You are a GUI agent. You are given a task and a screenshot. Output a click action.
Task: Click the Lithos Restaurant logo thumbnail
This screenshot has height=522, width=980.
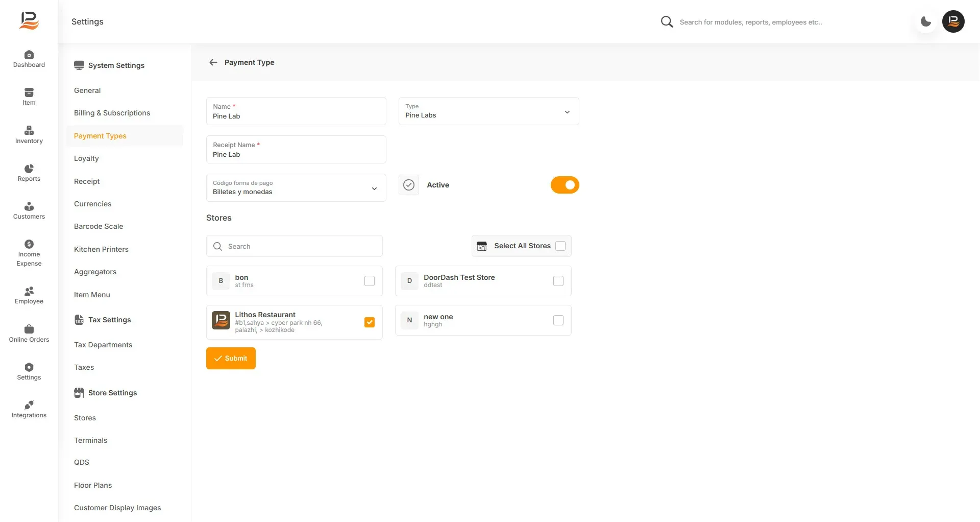(x=221, y=320)
